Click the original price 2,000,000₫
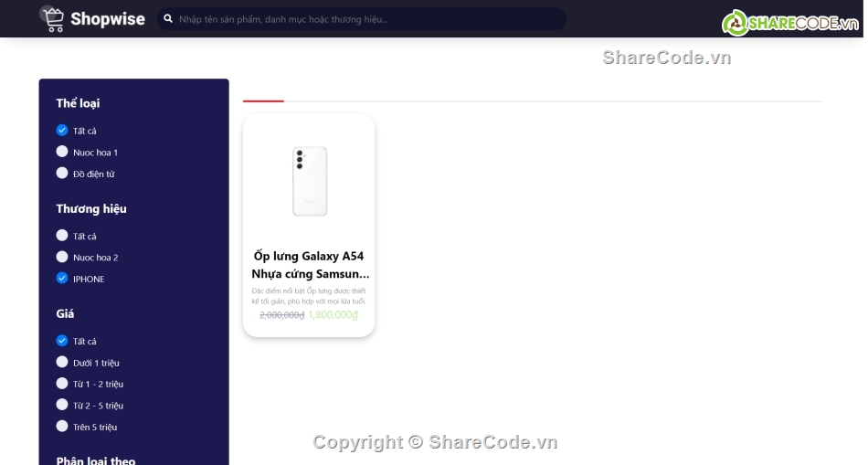The height and width of the screenshot is (465, 868). (281, 315)
